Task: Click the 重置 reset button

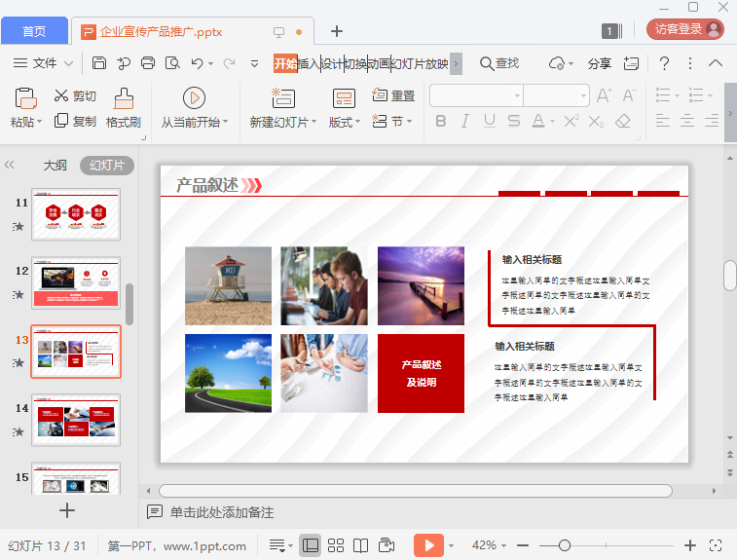Action: point(393,95)
